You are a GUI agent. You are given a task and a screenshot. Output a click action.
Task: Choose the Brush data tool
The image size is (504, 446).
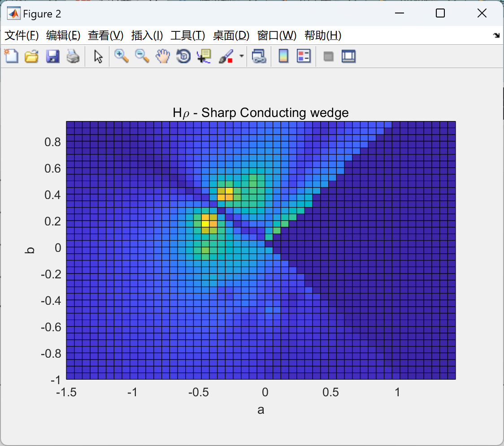pyautogui.click(x=226, y=56)
